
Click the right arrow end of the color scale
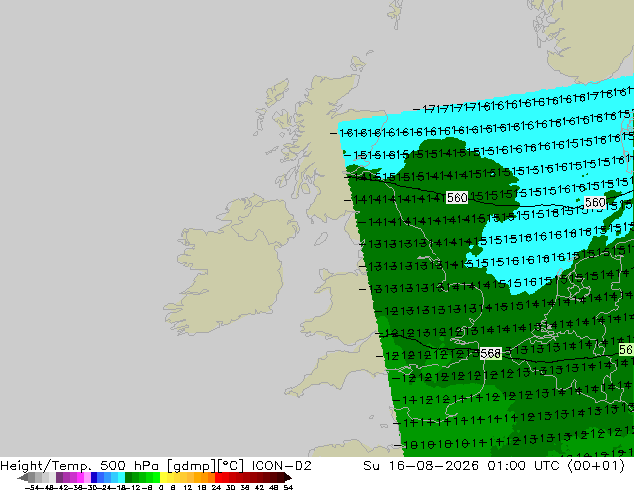pos(288,477)
